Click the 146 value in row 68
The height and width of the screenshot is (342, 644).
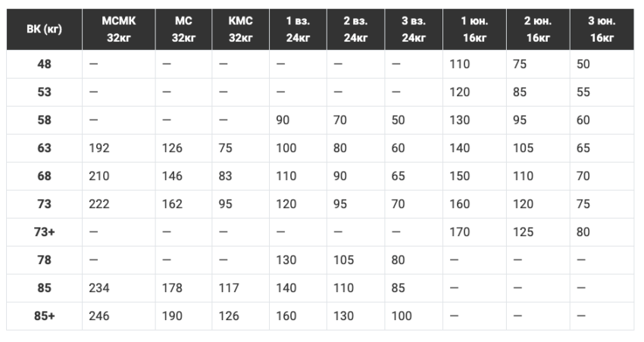[x=172, y=176]
